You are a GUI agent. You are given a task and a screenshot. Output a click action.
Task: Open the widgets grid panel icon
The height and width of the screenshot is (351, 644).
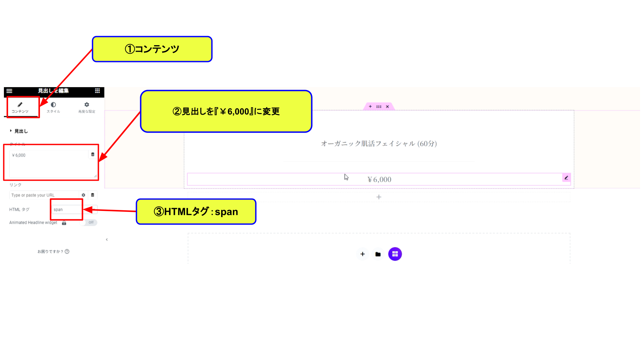click(x=97, y=91)
